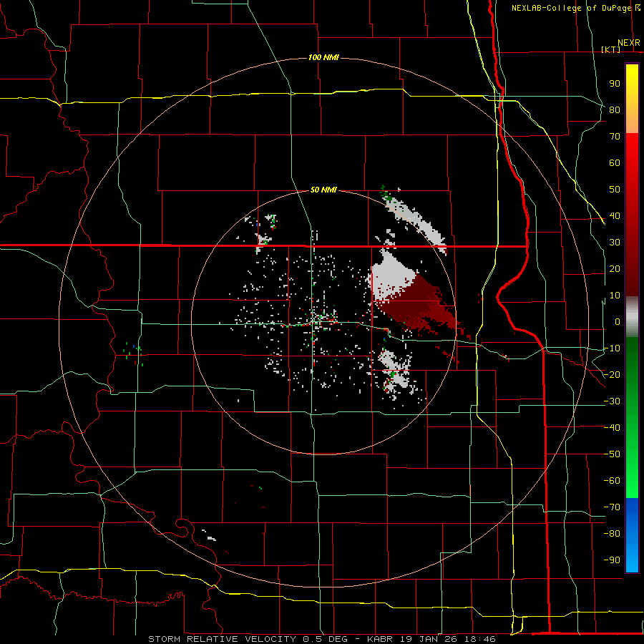Click the NEXLAB-College of DuPage label
The height and width of the screenshot is (644, 644).
tap(571, 8)
